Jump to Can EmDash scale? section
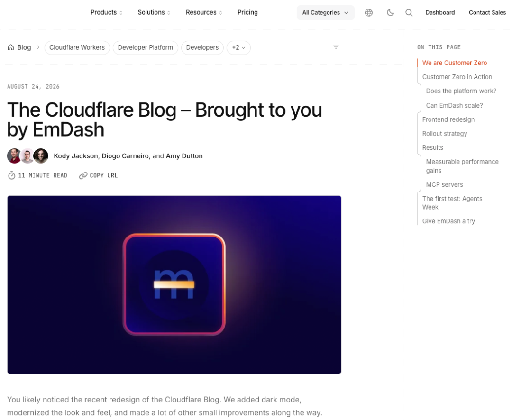 click(454, 106)
